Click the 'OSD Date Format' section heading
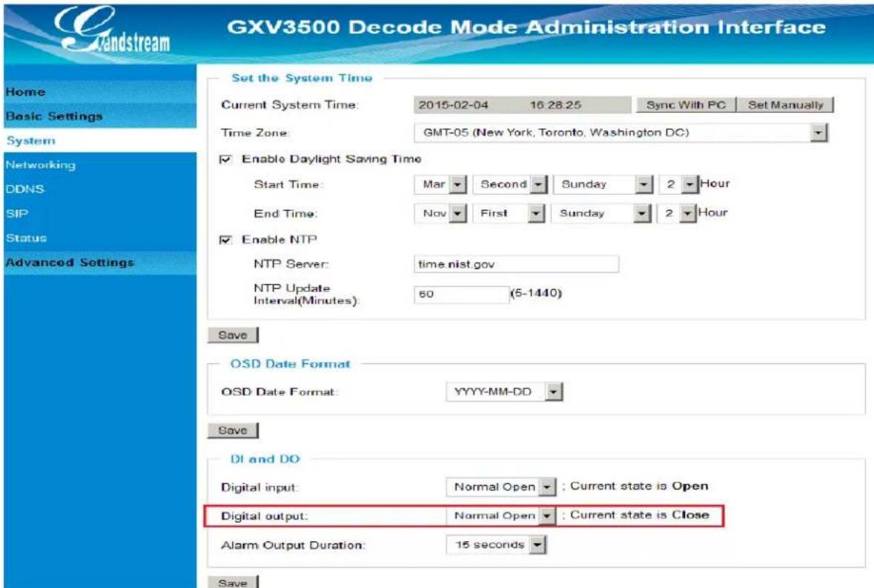 pyautogui.click(x=291, y=364)
